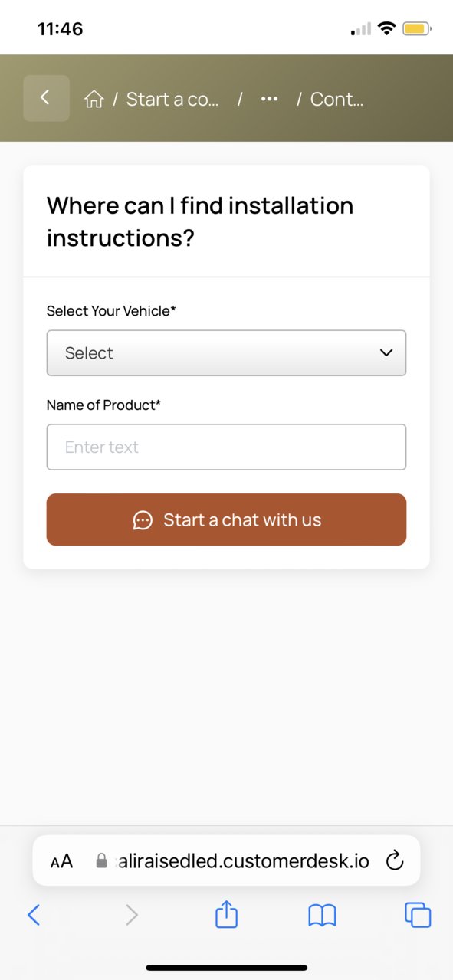
Task: Tap the customerdesk.io address text
Action: pos(241,861)
